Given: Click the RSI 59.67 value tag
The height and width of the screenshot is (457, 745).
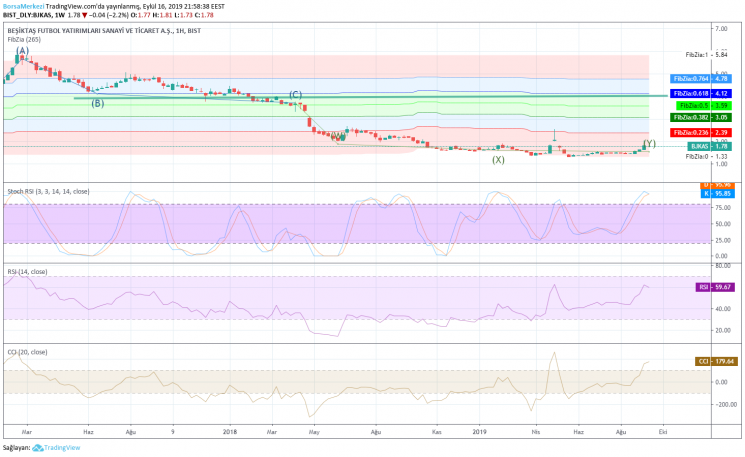Looking at the screenshot, I should 715,287.
